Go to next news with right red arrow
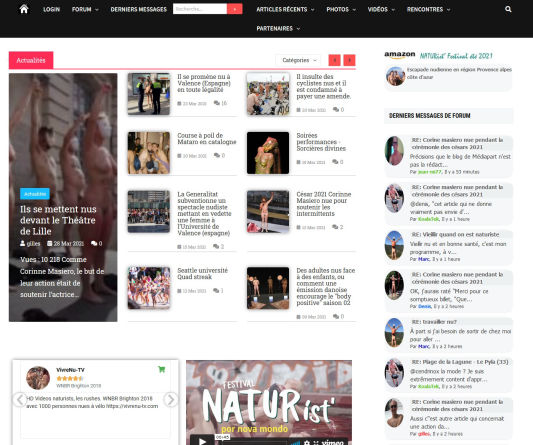The width and height of the screenshot is (533, 445). tap(349, 60)
